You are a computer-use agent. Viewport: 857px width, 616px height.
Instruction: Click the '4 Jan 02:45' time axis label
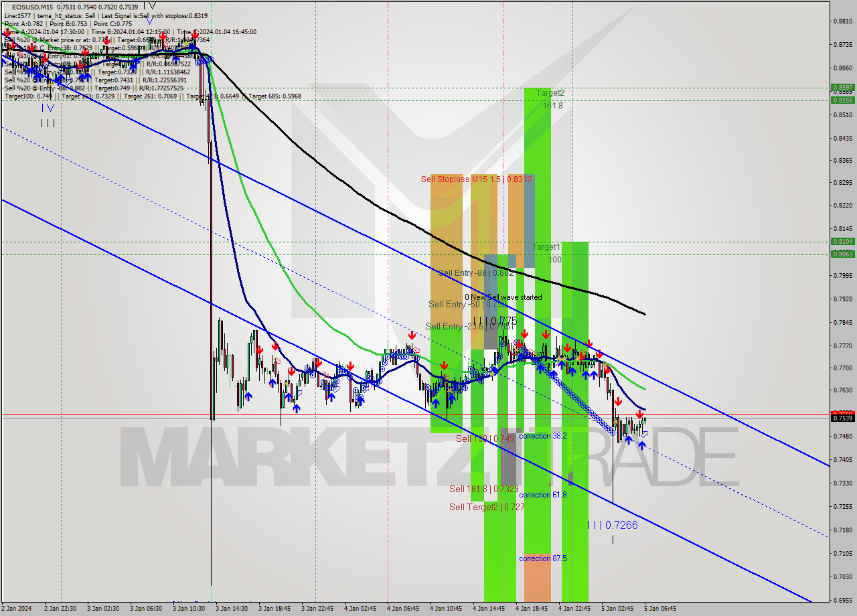click(360, 609)
